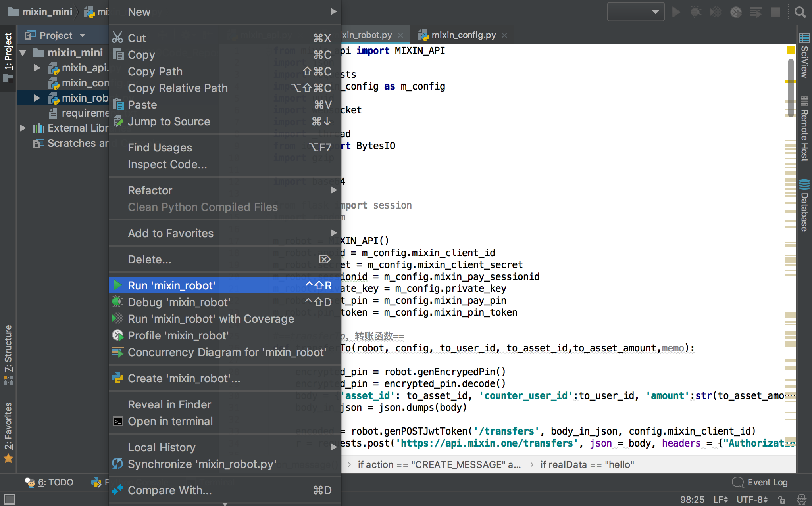
Task: Click the editor vertical scrollbar thumb
Action: coord(791,88)
